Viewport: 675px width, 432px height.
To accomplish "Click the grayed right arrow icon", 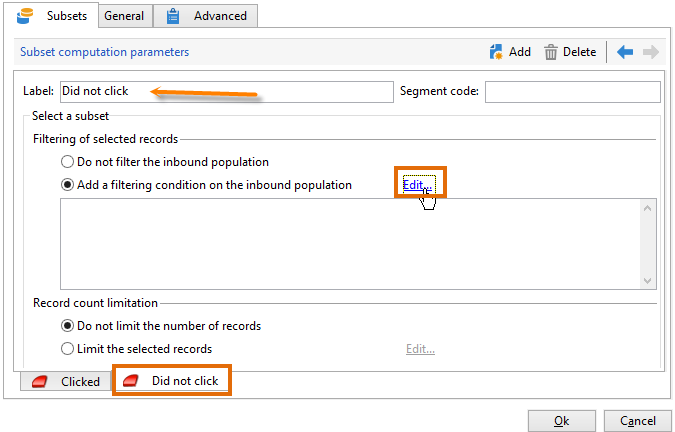I will click(650, 52).
